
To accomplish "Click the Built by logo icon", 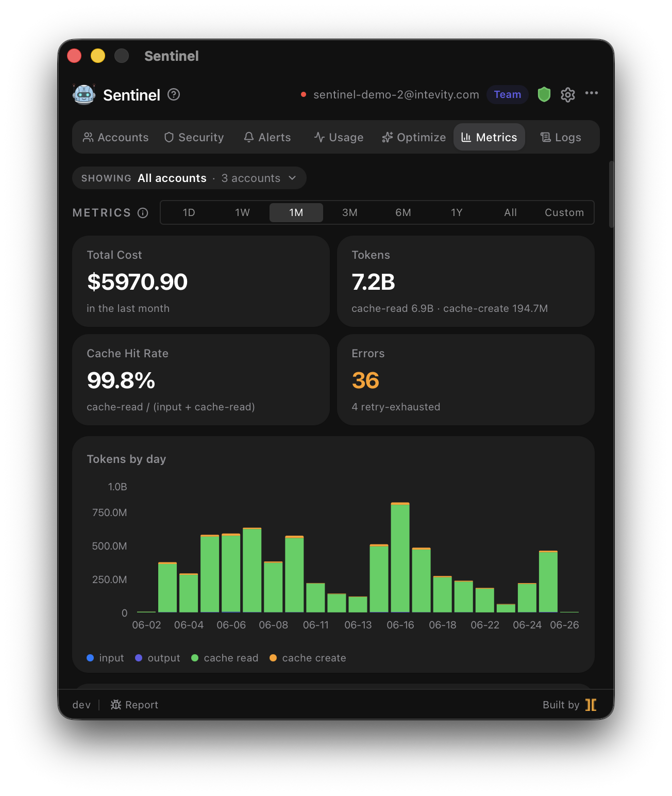I will click(591, 705).
